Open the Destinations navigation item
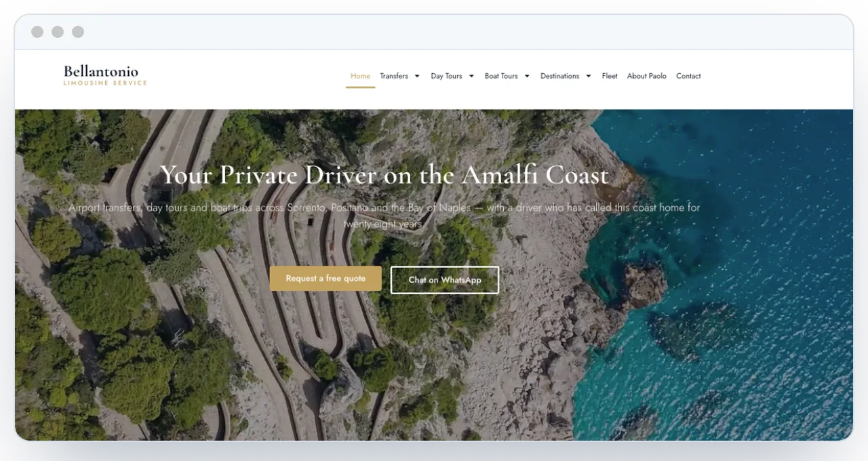Image resolution: width=868 pixels, height=461 pixels. pos(559,76)
